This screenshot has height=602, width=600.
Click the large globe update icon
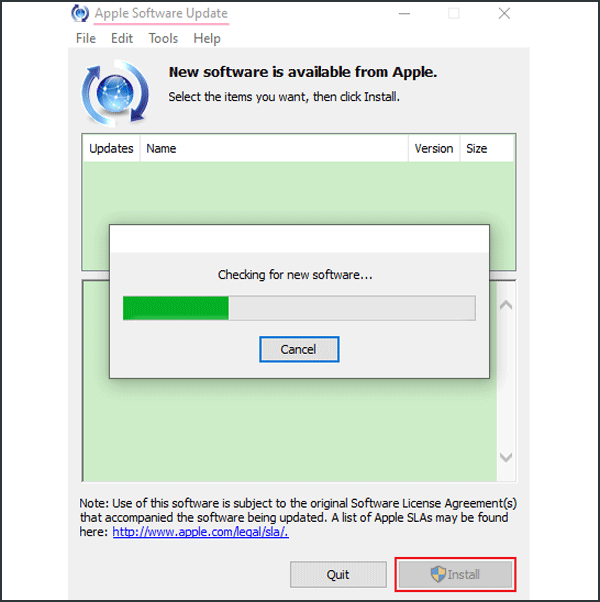[x=115, y=93]
